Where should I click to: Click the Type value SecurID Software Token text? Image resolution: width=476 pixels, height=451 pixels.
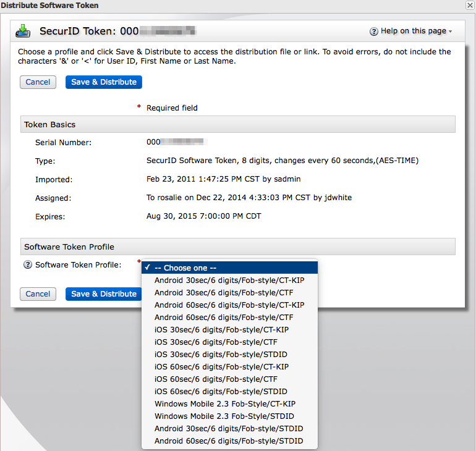(x=283, y=161)
